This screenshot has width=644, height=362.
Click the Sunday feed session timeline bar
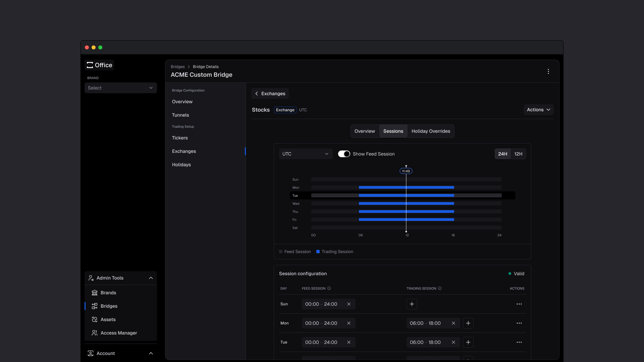[407, 179]
